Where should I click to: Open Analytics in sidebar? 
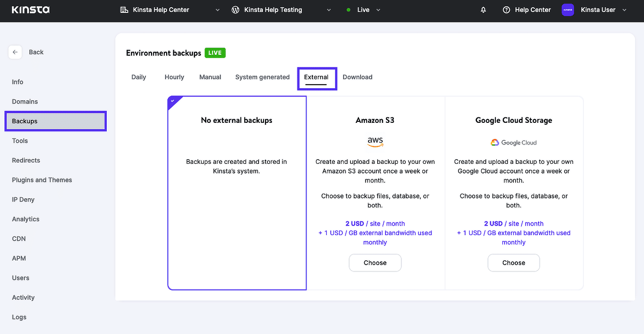[26, 219]
